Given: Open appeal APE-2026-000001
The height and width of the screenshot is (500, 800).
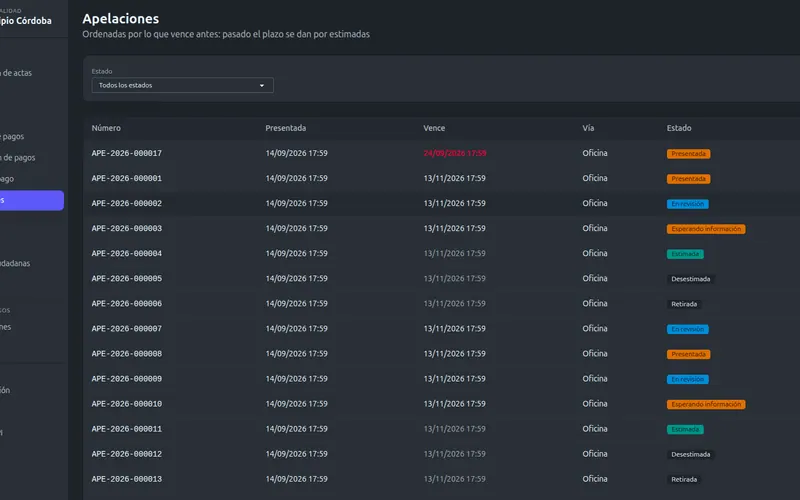Looking at the screenshot, I should 127,178.
